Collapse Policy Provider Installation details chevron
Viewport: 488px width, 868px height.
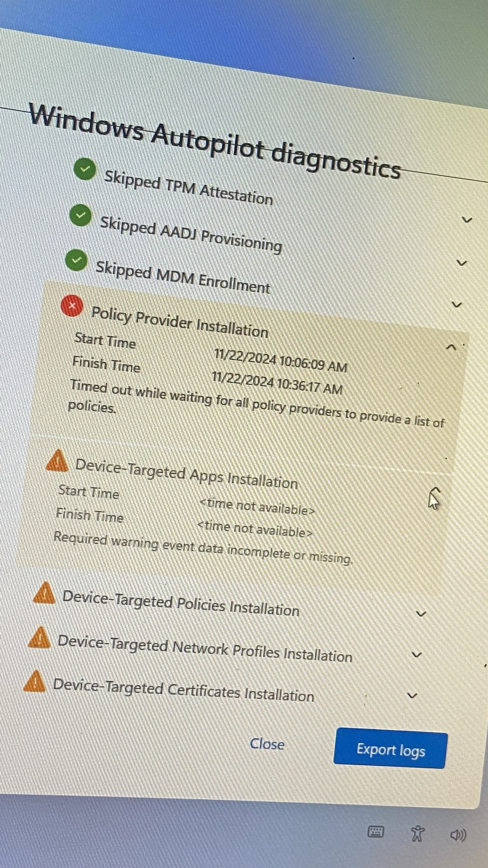451,347
